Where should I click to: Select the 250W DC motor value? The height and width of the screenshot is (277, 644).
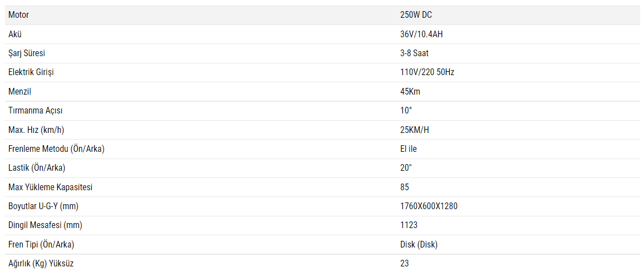416,15
